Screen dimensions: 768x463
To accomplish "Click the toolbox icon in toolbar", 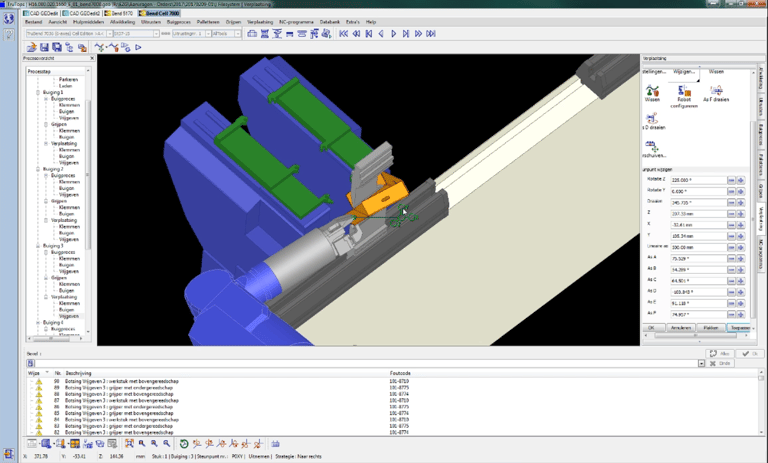I will point(252,34).
